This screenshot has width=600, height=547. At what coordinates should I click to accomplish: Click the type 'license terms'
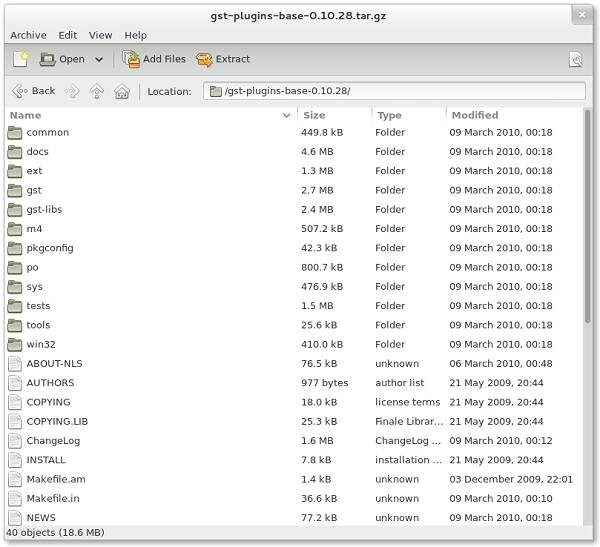click(408, 402)
